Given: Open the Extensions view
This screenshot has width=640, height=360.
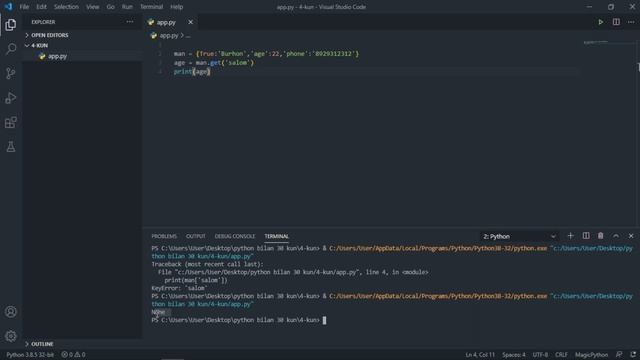Looking at the screenshot, I should [11, 122].
